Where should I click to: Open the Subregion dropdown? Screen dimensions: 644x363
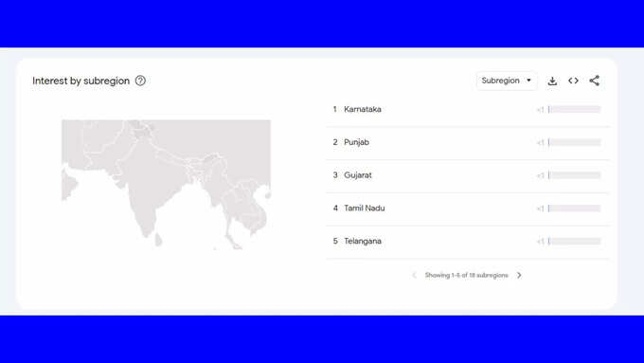click(x=507, y=81)
